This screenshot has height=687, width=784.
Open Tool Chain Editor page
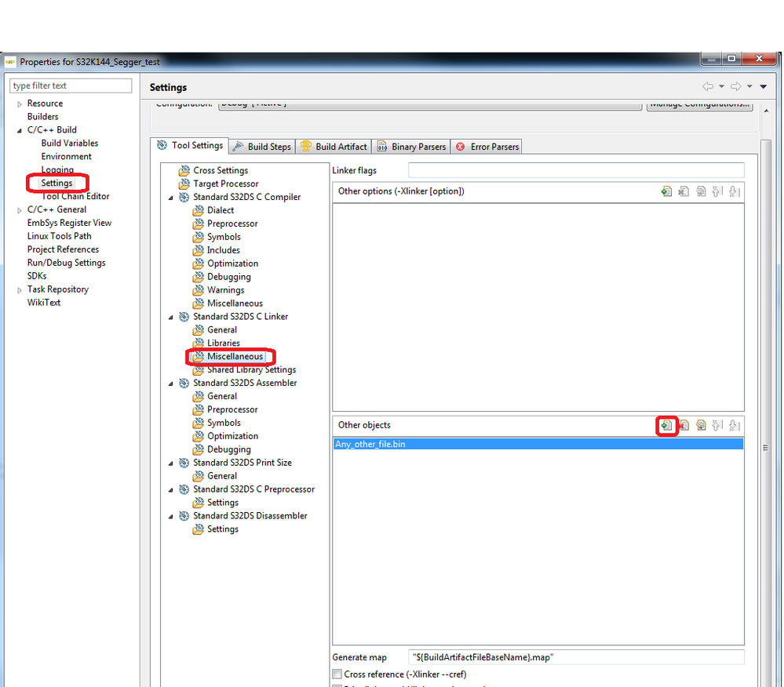coord(75,196)
